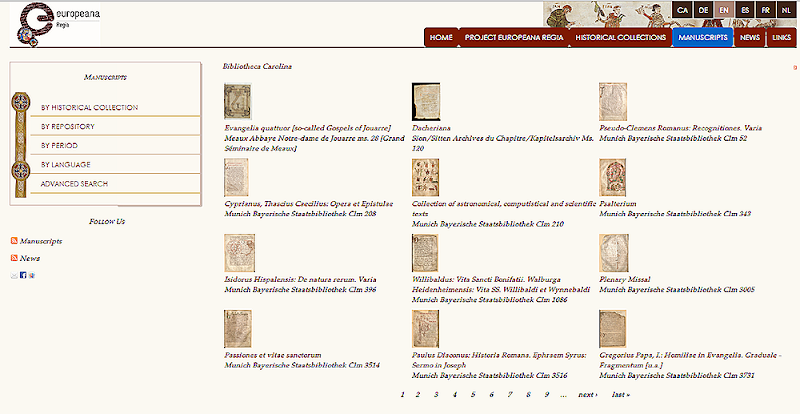Open Paulus Diaconus Historia Romana thumbnail
The height and width of the screenshot is (414, 800).
coord(426,329)
